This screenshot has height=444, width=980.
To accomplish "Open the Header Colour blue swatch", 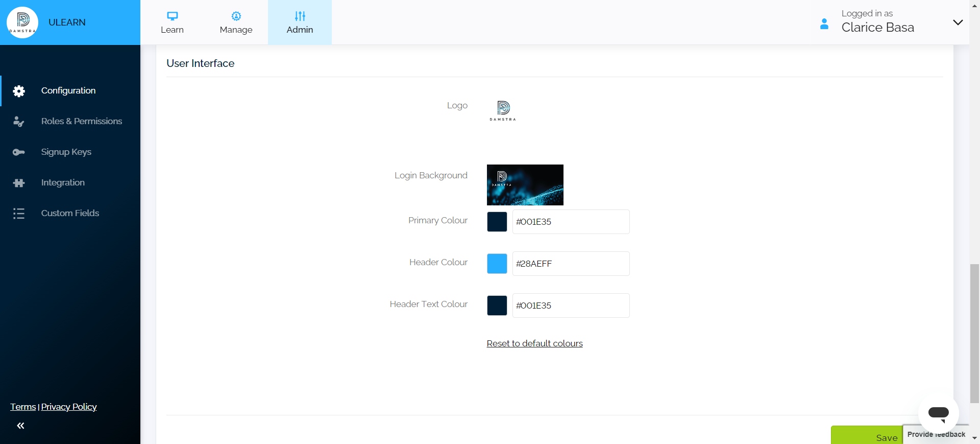I will pos(497,264).
